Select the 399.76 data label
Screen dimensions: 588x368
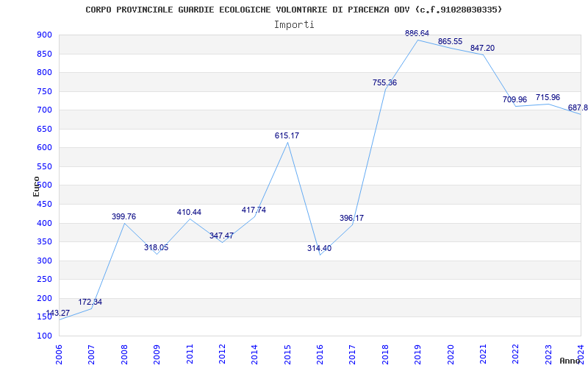pos(123,216)
